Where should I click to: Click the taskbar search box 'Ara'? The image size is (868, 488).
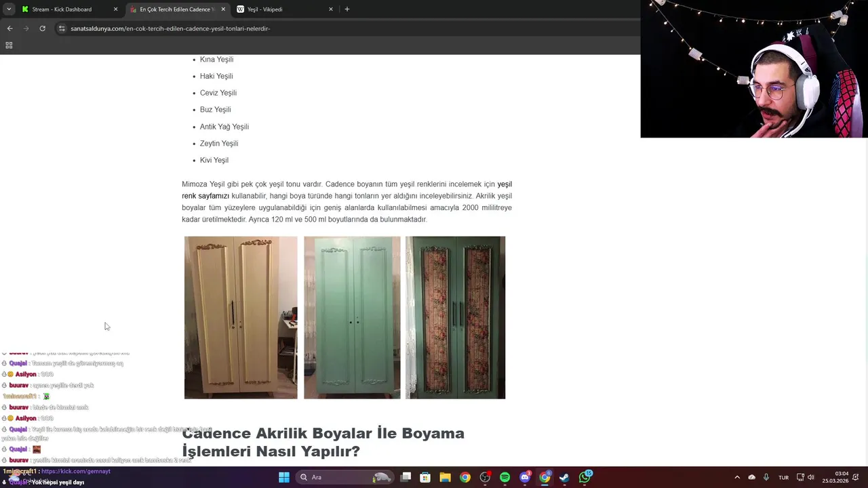click(x=346, y=477)
